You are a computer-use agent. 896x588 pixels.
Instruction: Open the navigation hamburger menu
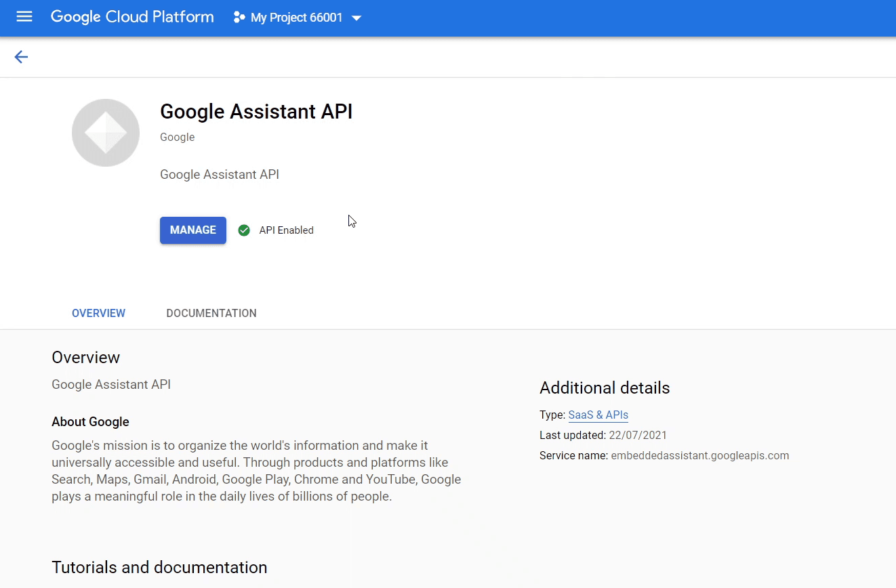pyautogui.click(x=24, y=17)
